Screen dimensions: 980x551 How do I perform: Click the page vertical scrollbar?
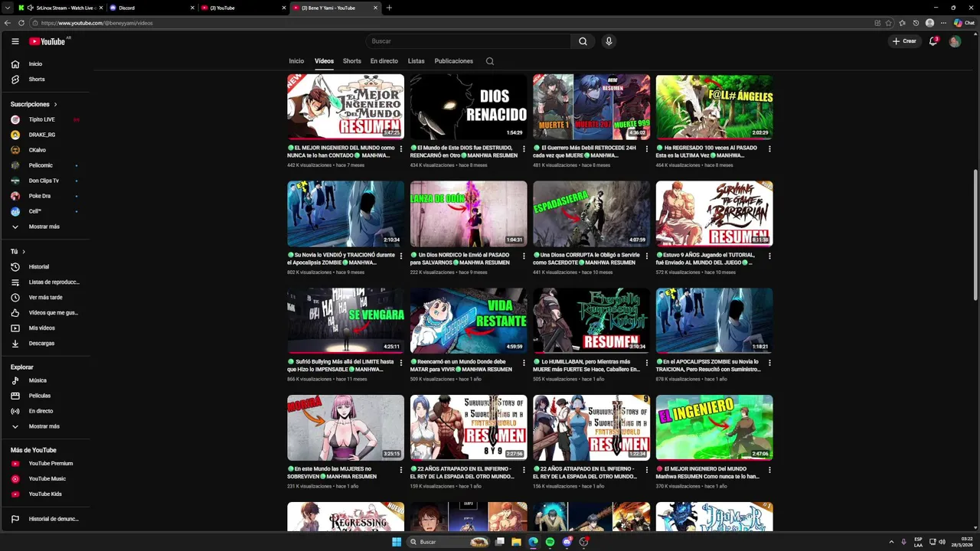coord(975,234)
